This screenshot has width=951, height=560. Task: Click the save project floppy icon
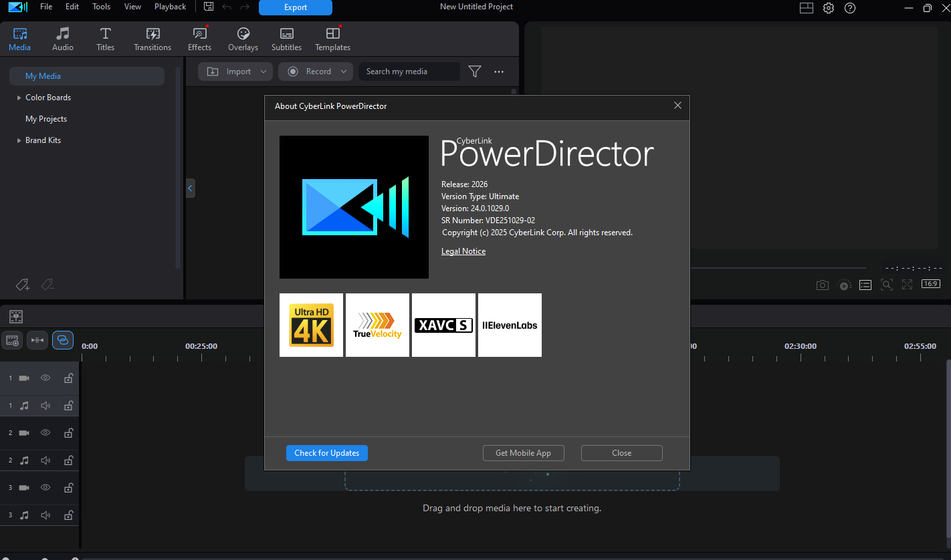[209, 7]
